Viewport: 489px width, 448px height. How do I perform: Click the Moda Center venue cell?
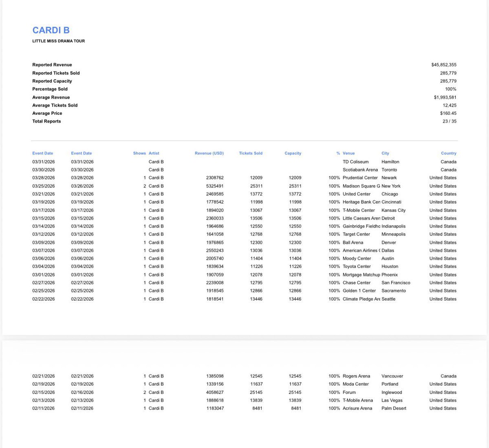[x=356, y=384]
